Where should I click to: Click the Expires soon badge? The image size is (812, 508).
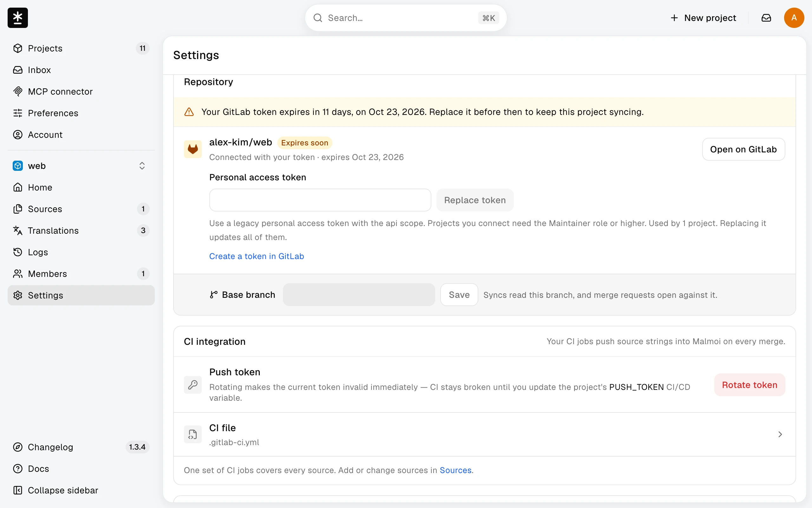305,143
